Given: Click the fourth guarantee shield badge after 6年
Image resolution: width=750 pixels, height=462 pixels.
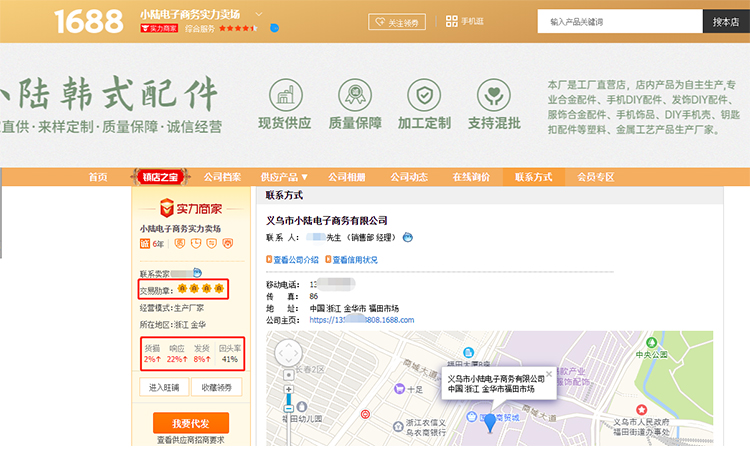Looking at the screenshot, I should (228, 243).
